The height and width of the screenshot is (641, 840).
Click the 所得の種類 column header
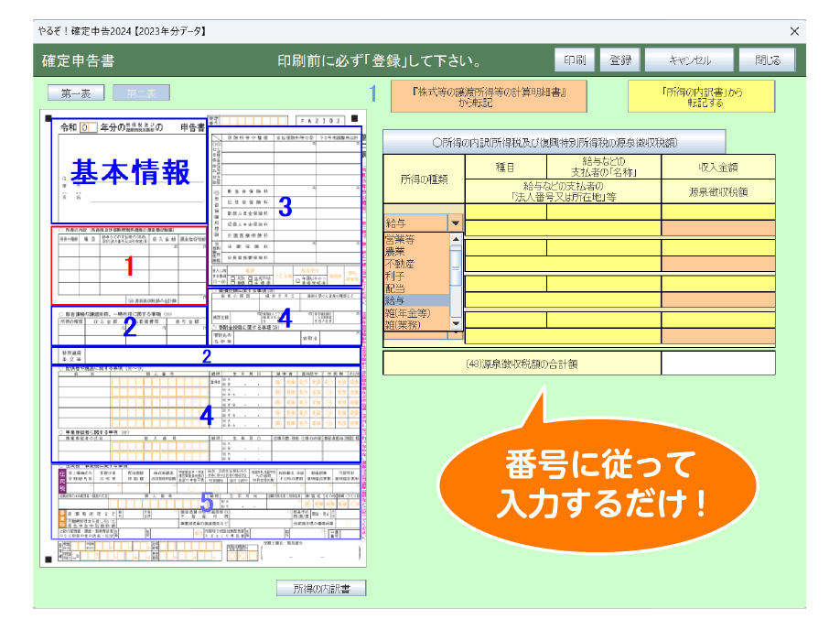pos(424,179)
